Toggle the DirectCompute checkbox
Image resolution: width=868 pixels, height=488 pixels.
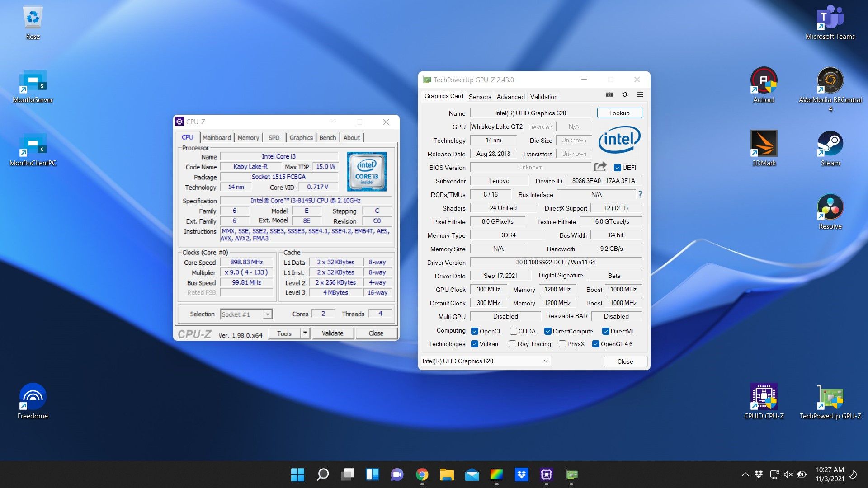(547, 331)
